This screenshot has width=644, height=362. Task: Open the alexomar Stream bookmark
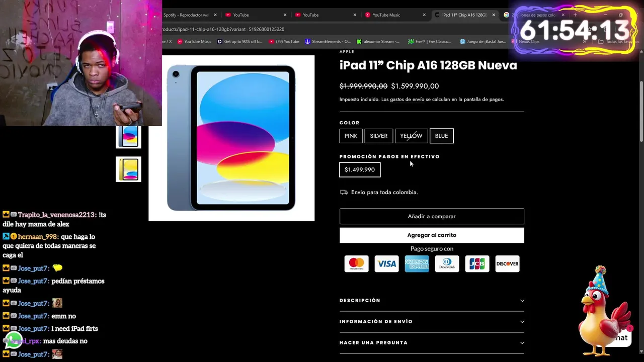[x=378, y=42]
